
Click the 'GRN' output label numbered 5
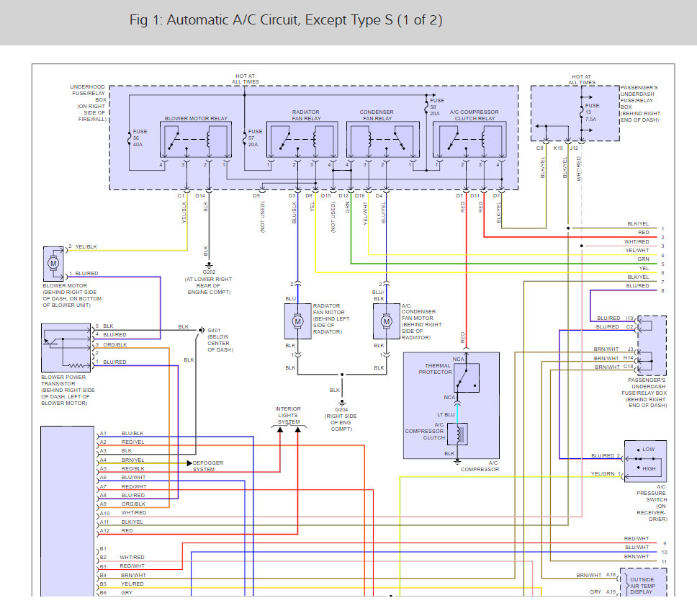click(x=643, y=259)
